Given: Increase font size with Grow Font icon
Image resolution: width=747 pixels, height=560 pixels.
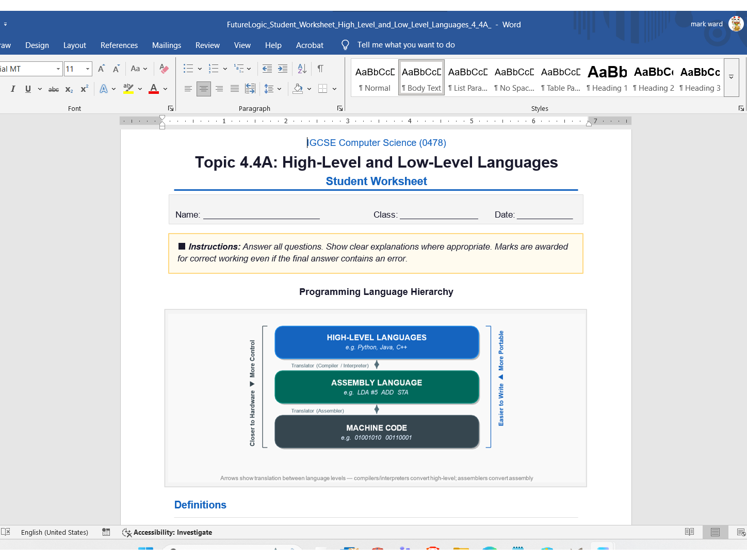Looking at the screenshot, I should click(101, 69).
